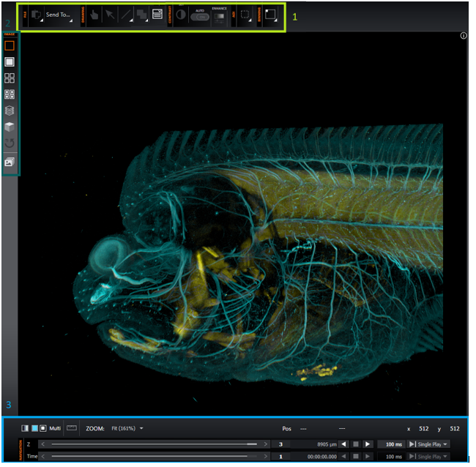Viewport: 476px width, 467px height.
Task: Play the Z stack forward
Action: (368, 444)
